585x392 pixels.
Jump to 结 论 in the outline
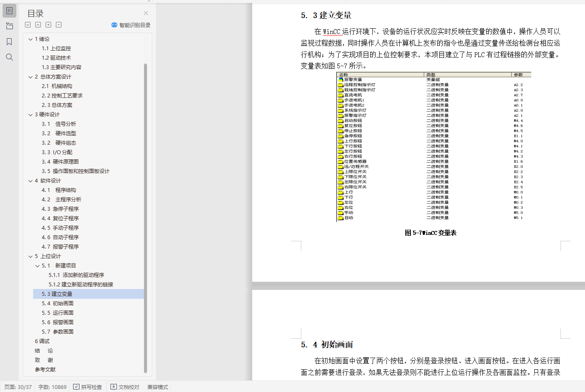44,351
